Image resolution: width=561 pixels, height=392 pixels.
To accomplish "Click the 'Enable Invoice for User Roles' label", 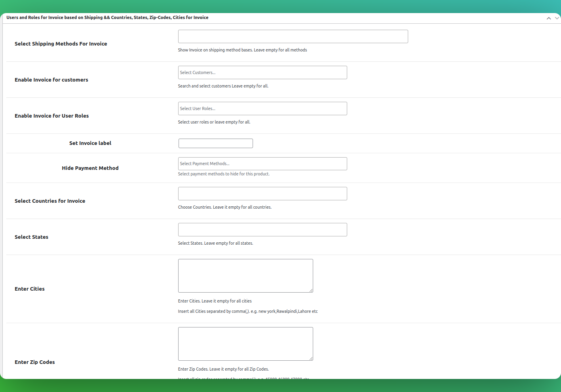I will tap(52, 116).
